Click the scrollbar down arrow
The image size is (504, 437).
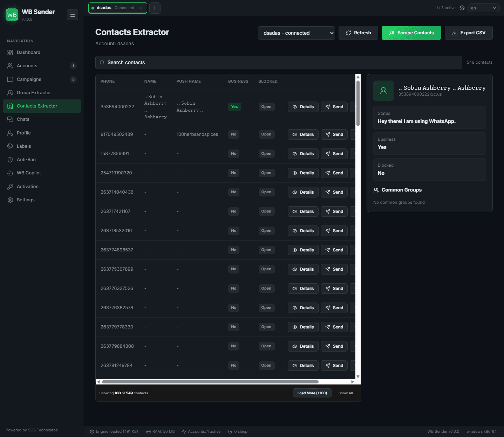(x=358, y=377)
